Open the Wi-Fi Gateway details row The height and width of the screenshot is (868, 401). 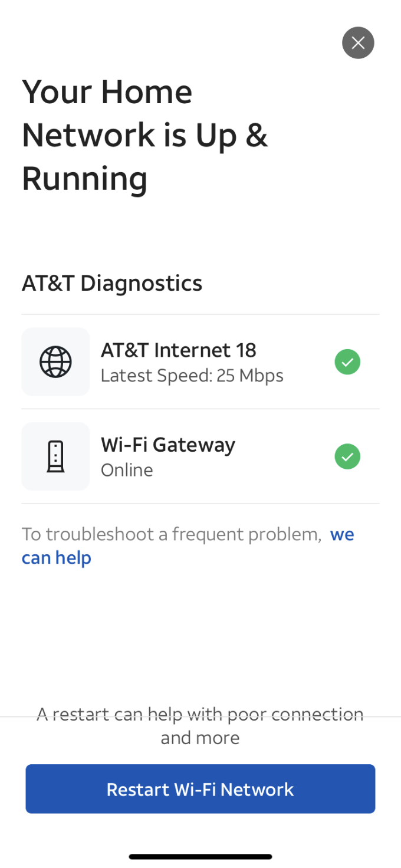click(200, 456)
